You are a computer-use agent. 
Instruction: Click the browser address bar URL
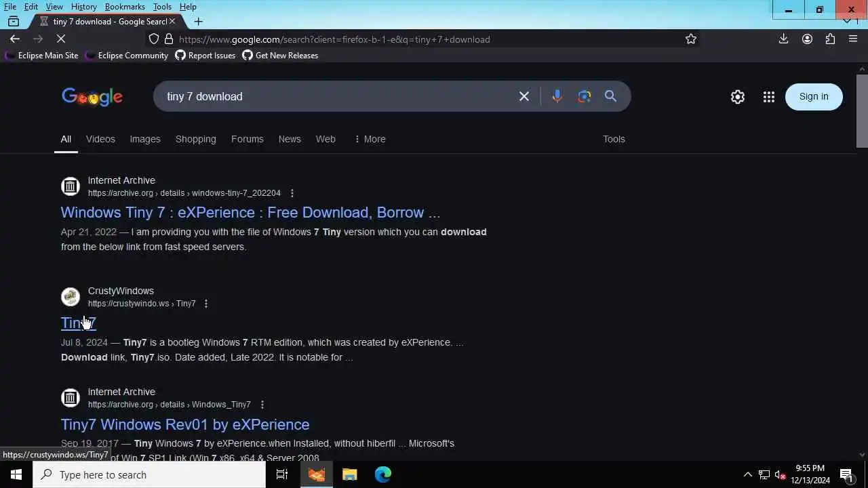point(334,39)
